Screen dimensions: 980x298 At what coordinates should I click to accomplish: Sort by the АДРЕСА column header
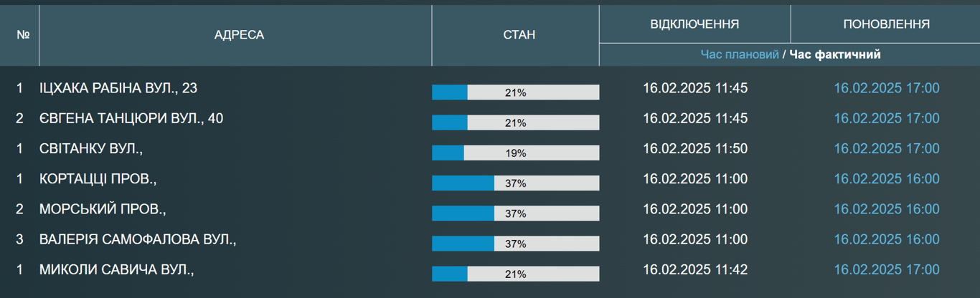coord(239,35)
